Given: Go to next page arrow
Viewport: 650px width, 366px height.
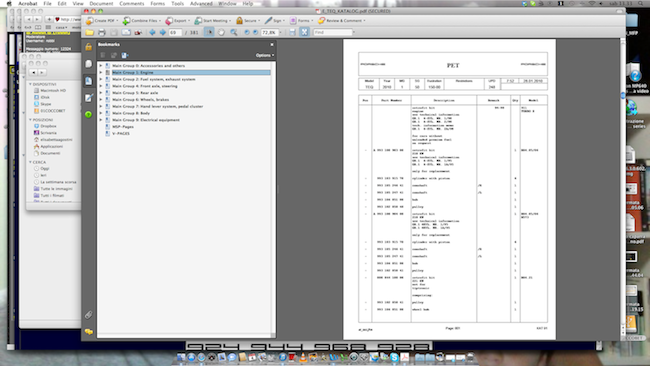Looking at the screenshot, I should (x=162, y=32).
